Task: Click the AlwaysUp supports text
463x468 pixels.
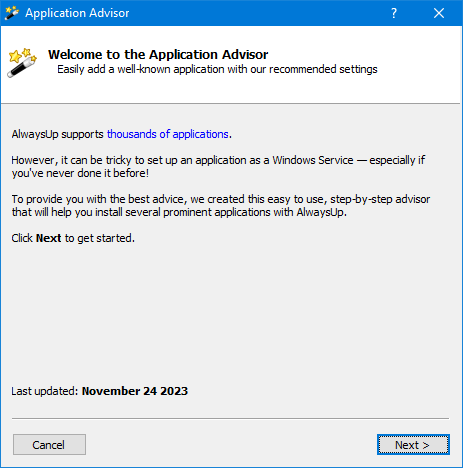Action: click(58, 134)
